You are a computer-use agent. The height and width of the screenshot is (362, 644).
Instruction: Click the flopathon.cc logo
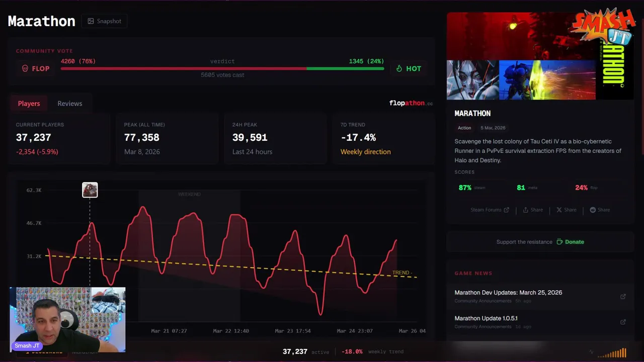point(411,103)
